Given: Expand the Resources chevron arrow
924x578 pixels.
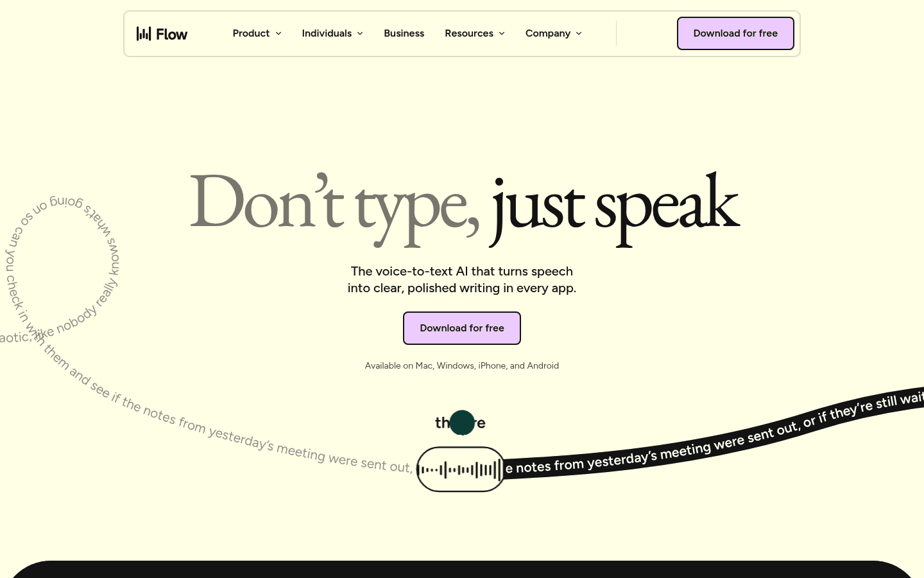Looking at the screenshot, I should pos(502,33).
